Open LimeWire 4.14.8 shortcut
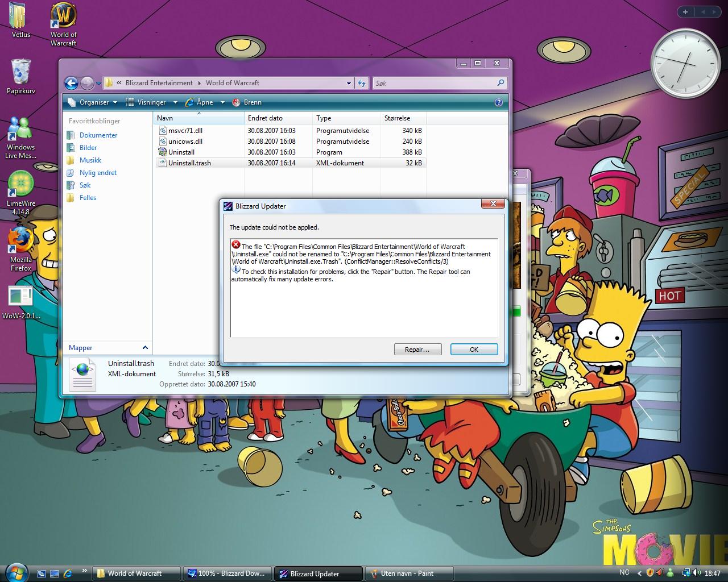This screenshot has height=582, width=728. click(x=20, y=185)
